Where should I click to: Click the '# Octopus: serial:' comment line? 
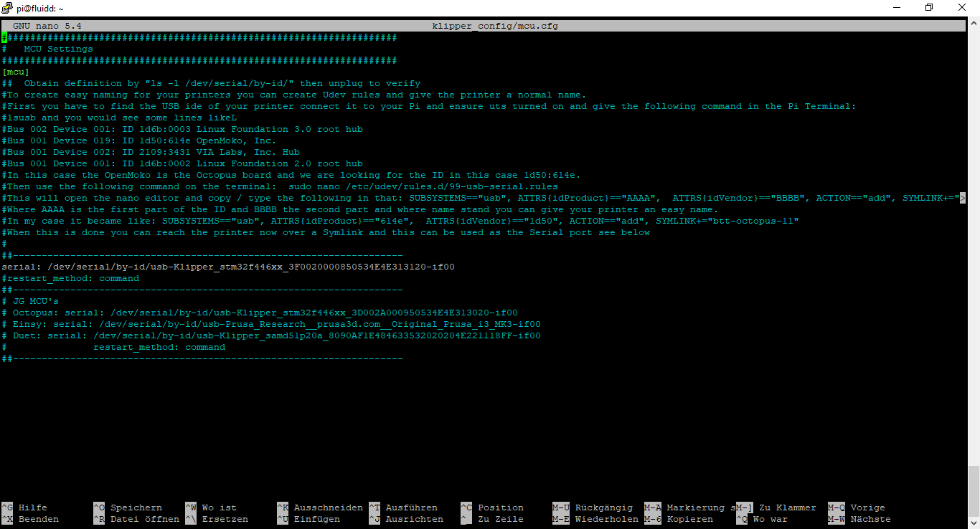(x=260, y=313)
